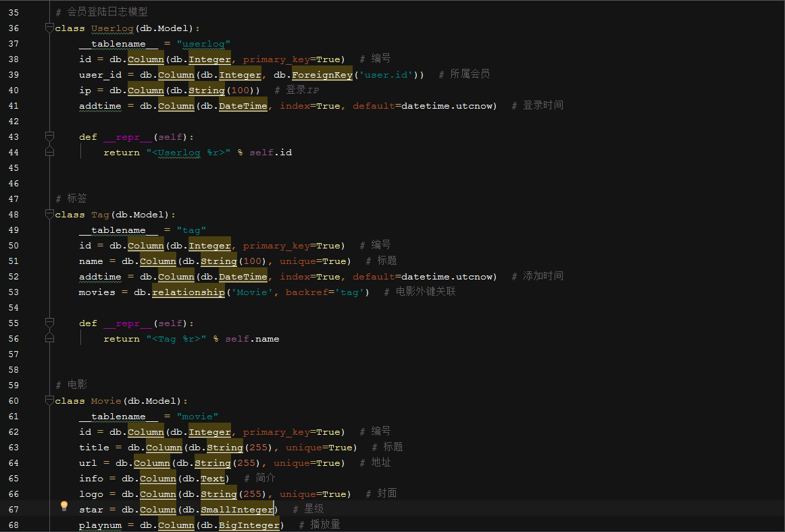
Task: Click the url variable on line 64
Action: [x=88, y=463]
